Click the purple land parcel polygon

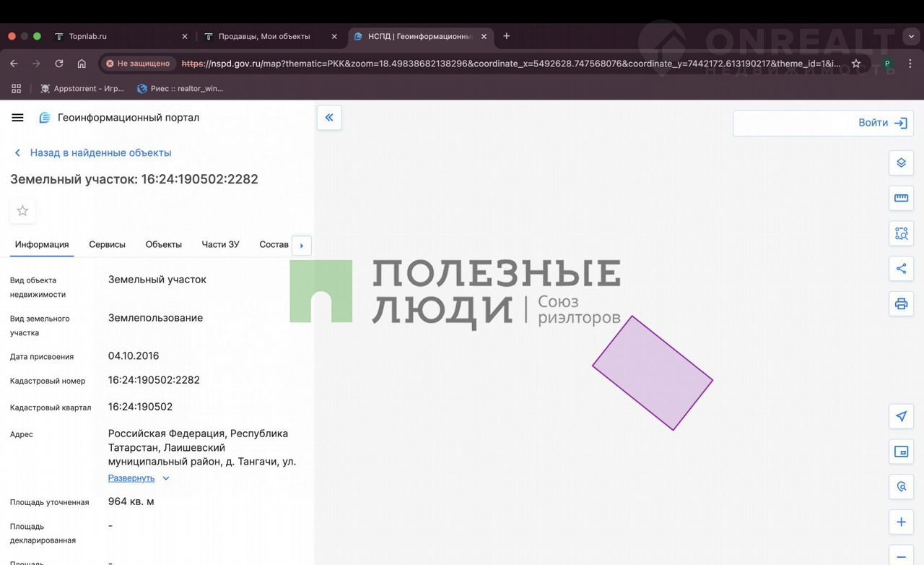point(653,374)
